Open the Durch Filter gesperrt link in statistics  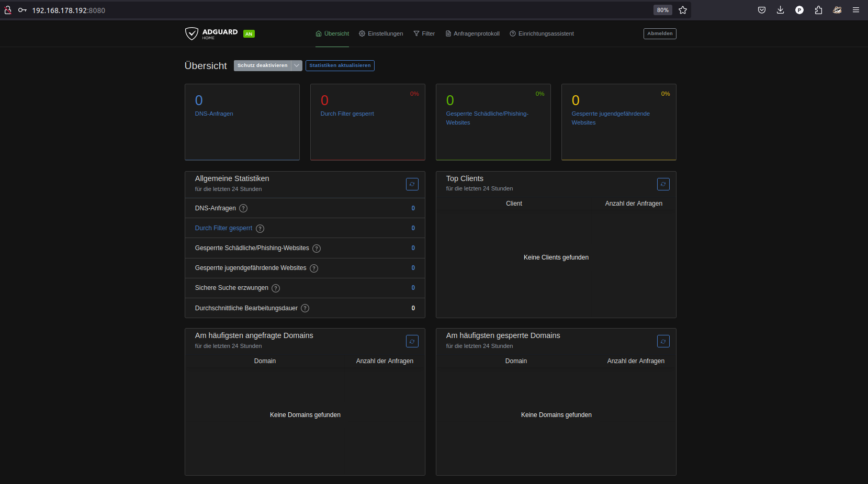click(223, 228)
